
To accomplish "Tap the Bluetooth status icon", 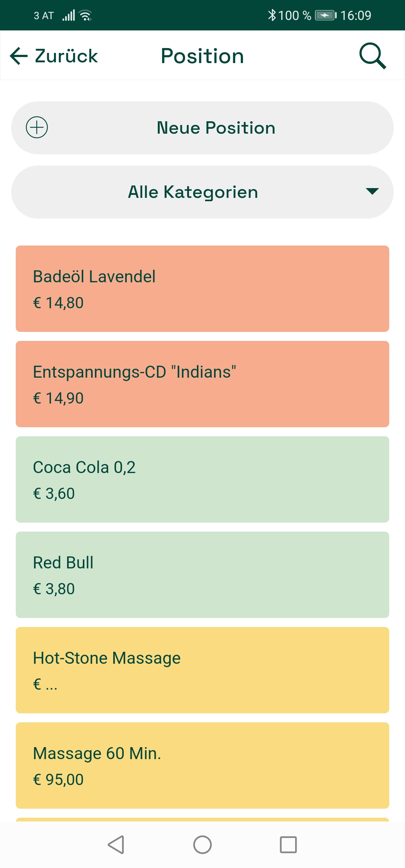I will 271,15.
